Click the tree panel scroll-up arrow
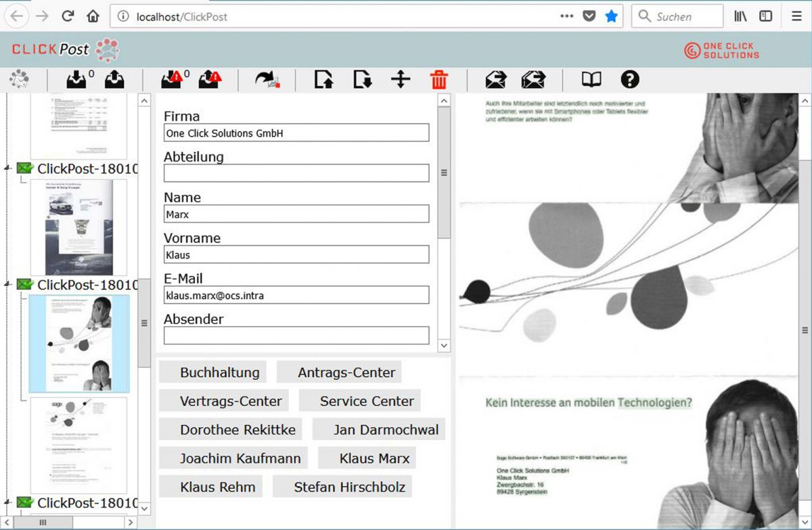The width and height of the screenshot is (812, 530). click(x=144, y=100)
